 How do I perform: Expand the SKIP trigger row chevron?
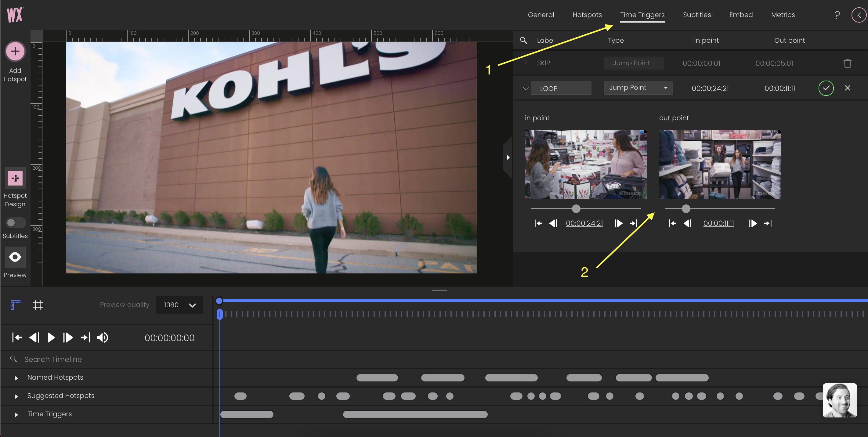pyautogui.click(x=526, y=63)
